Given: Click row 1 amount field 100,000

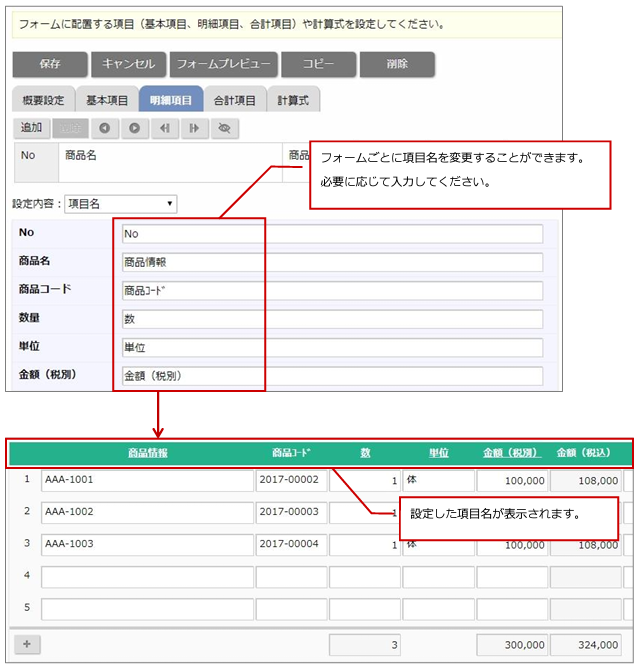Looking at the screenshot, I should point(512,481).
